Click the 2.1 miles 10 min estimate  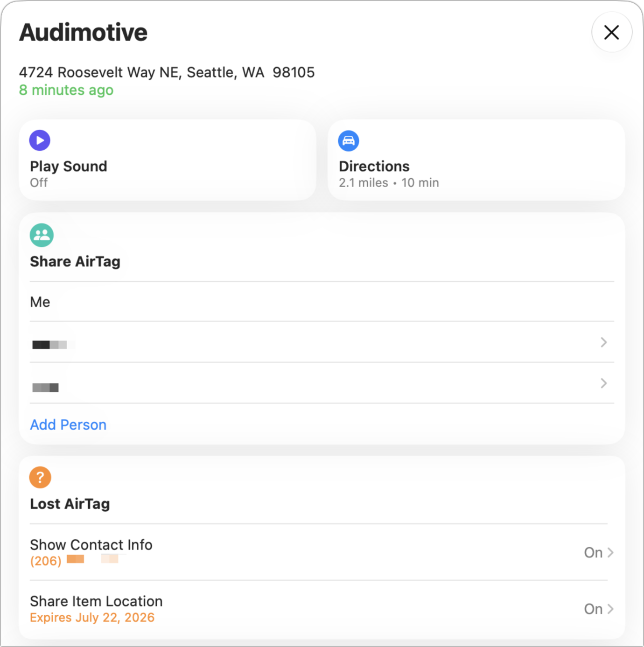coord(389,182)
